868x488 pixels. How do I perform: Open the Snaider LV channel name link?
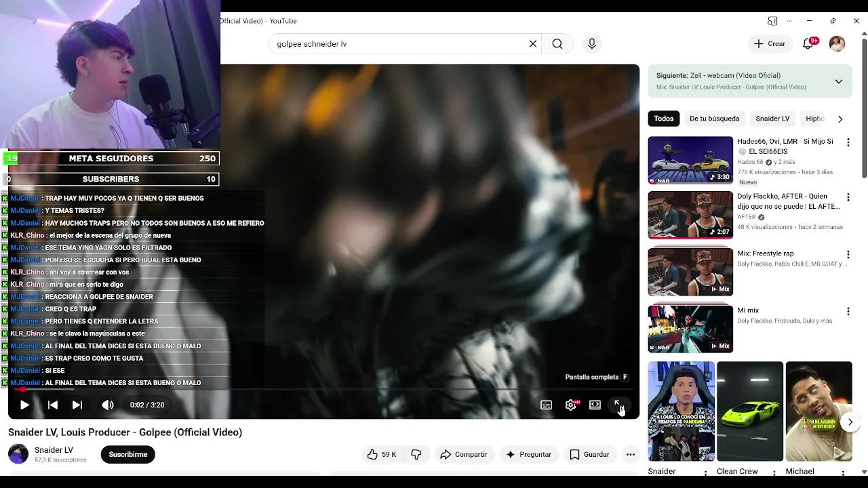click(x=54, y=450)
